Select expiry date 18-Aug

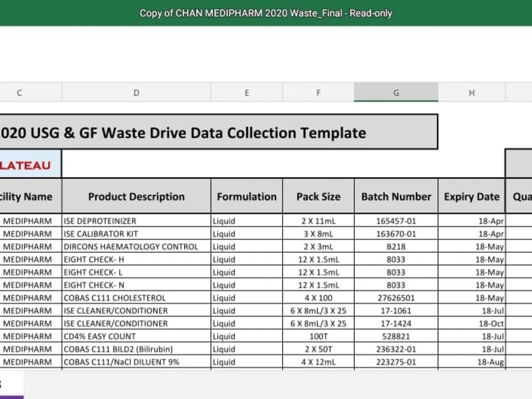coord(471,362)
